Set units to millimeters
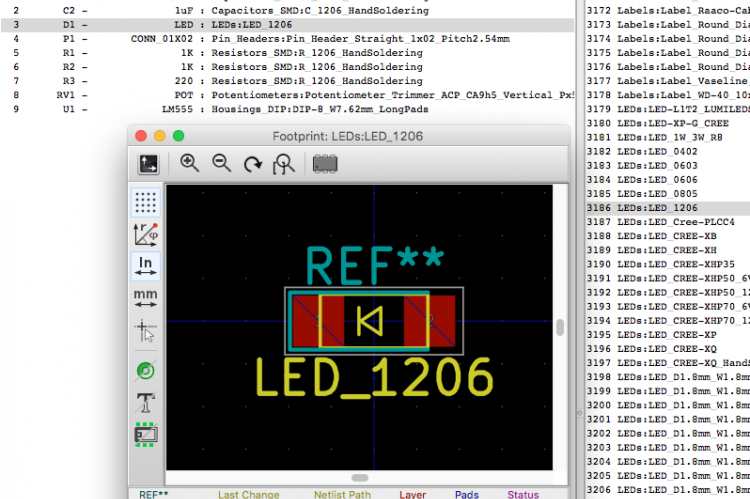Screen dimensions: 750x499 point(145,298)
